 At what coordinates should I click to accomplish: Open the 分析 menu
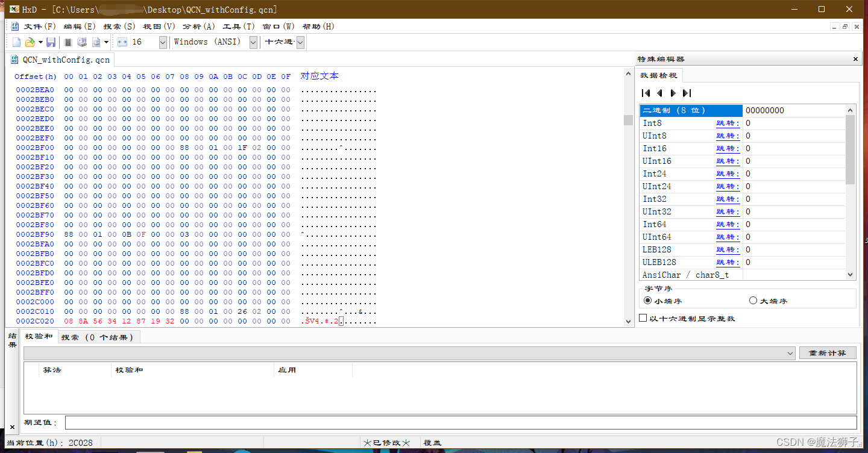coord(198,26)
